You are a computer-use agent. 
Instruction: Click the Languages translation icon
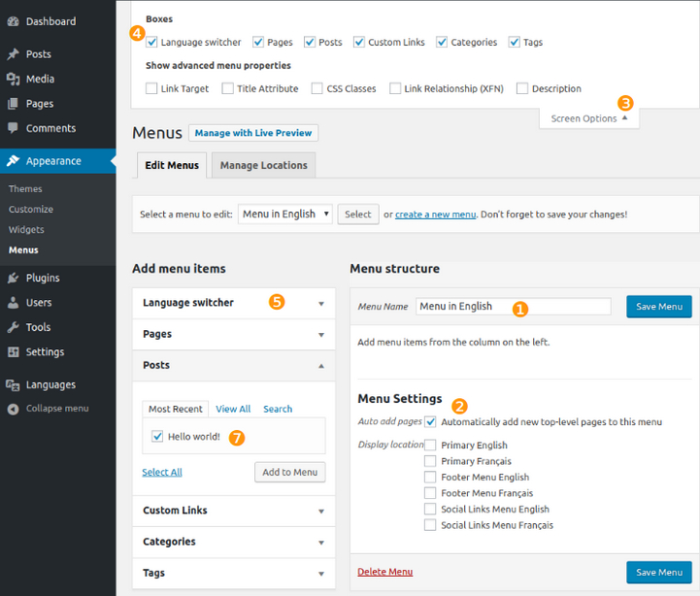point(13,385)
